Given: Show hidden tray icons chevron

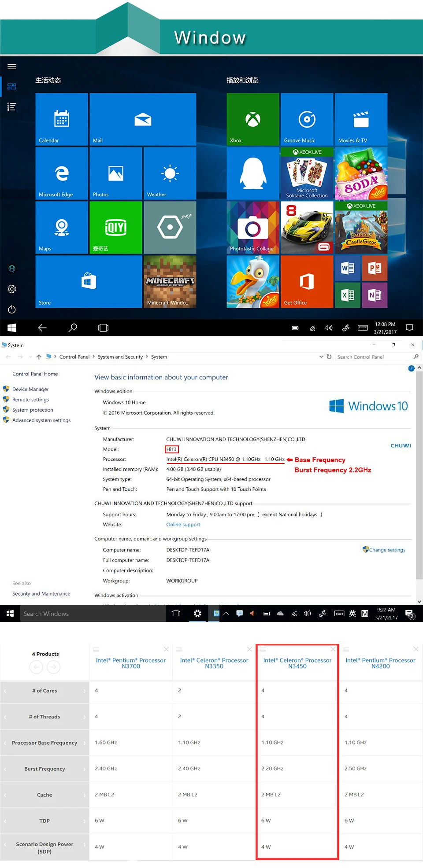Looking at the screenshot, I should click(x=226, y=614).
